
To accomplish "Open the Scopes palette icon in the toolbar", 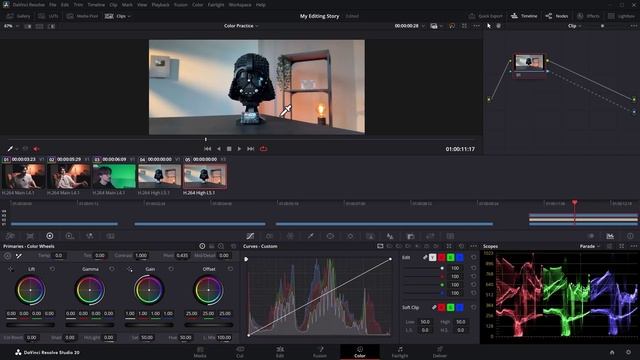I will point(610,236).
